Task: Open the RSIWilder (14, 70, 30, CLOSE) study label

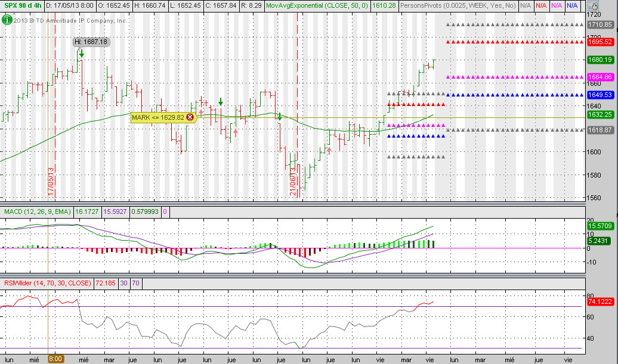Action: pyautogui.click(x=48, y=284)
